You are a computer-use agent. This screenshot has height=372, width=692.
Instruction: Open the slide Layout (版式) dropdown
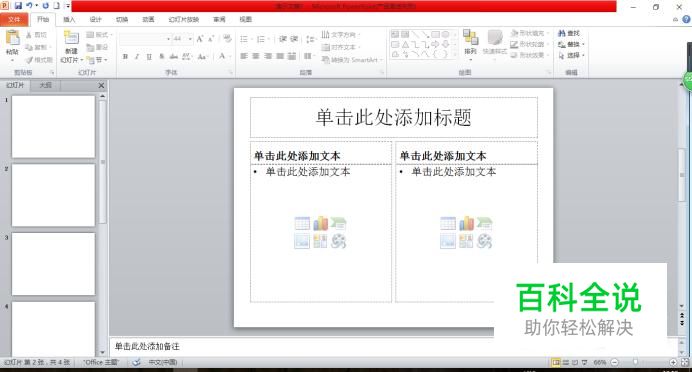coord(99,34)
